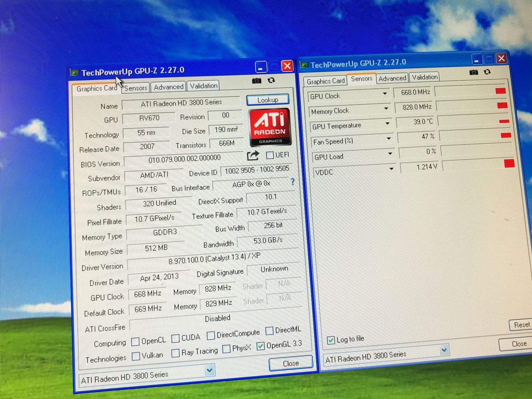Click right GPU-Z window title bar icon
The image size is (532, 399).
(x=304, y=65)
